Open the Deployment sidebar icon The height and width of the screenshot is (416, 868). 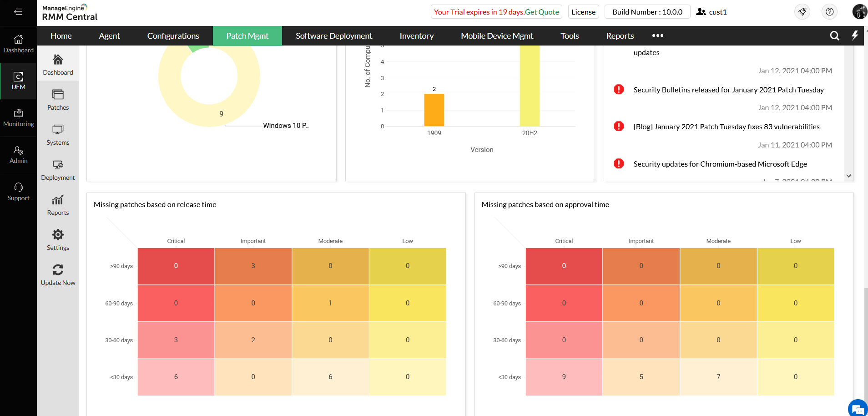[58, 165]
